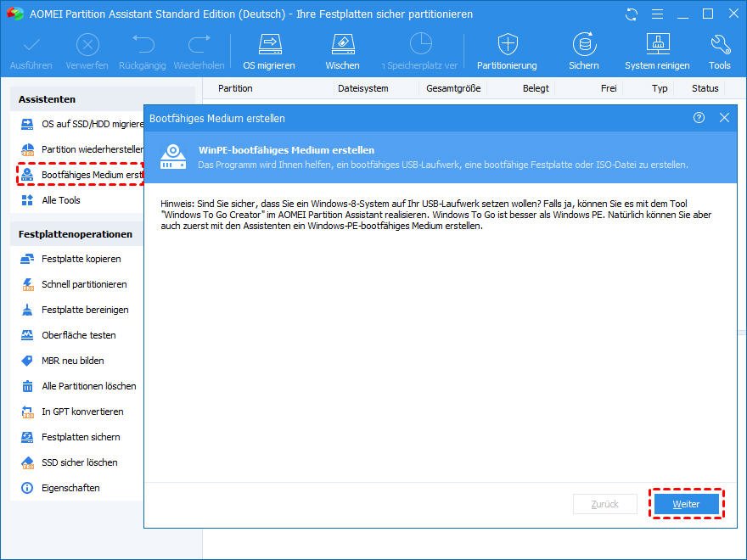Viewport: 747px width, 560px height.
Task: Click the Typ column header
Action: (660, 88)
